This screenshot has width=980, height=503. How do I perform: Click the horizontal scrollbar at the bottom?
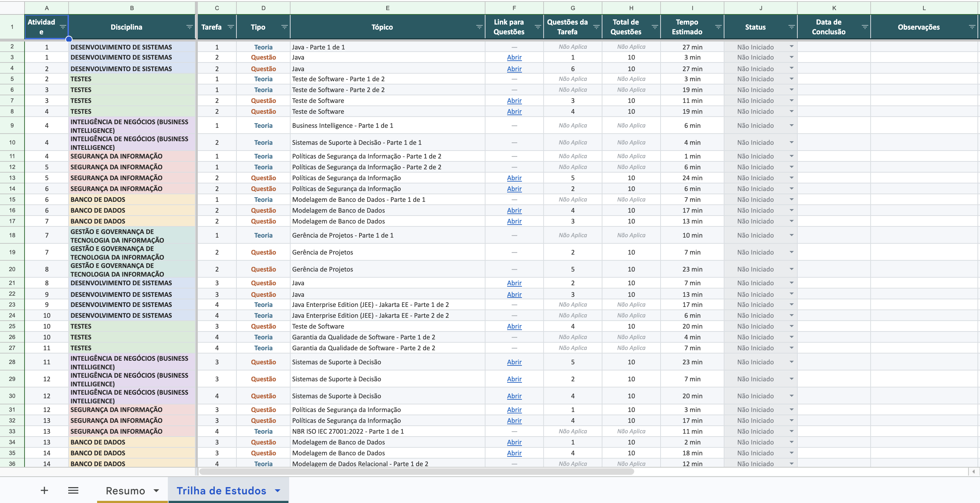pos(417,472)
